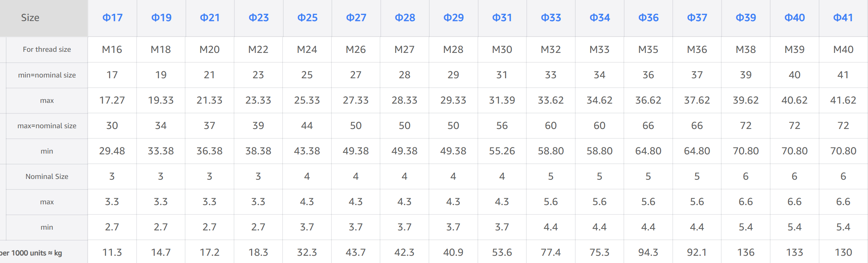
Task: Click the Φ34 header link
Action: [600, 18]
